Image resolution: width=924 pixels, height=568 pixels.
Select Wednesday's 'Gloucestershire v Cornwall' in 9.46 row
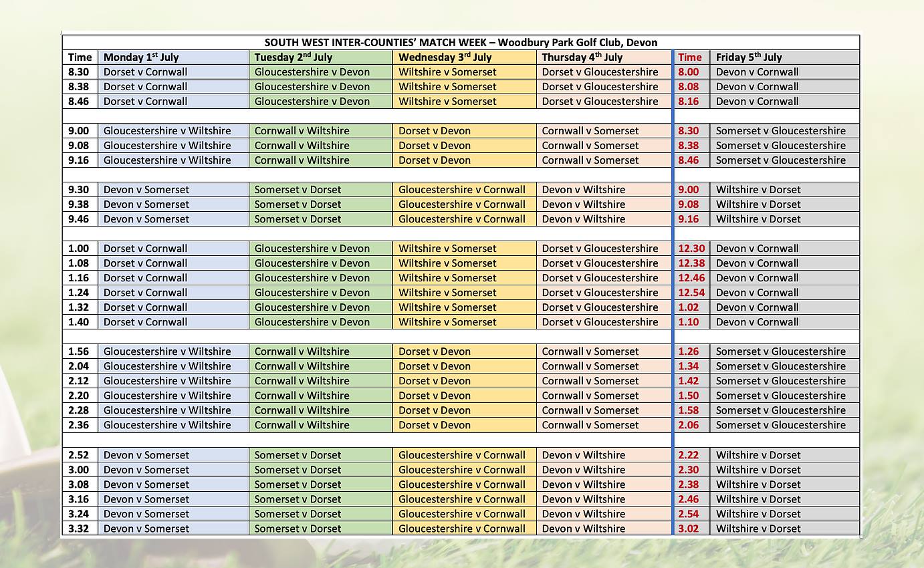coord(465,219)
